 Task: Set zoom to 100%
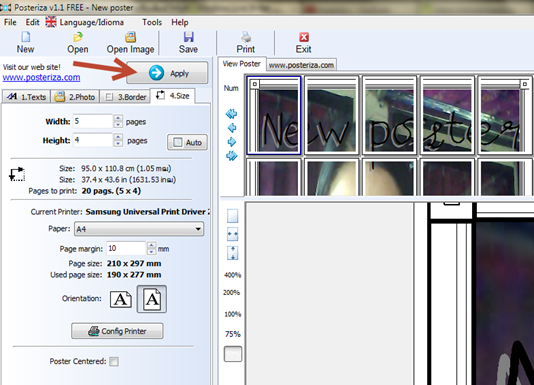coord(233,314)
